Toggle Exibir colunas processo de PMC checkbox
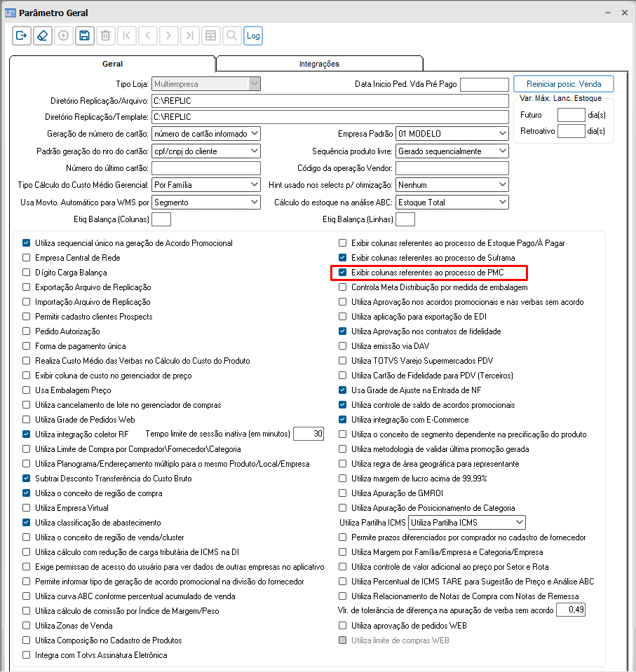The image size is (636, 672). [342, 272]
